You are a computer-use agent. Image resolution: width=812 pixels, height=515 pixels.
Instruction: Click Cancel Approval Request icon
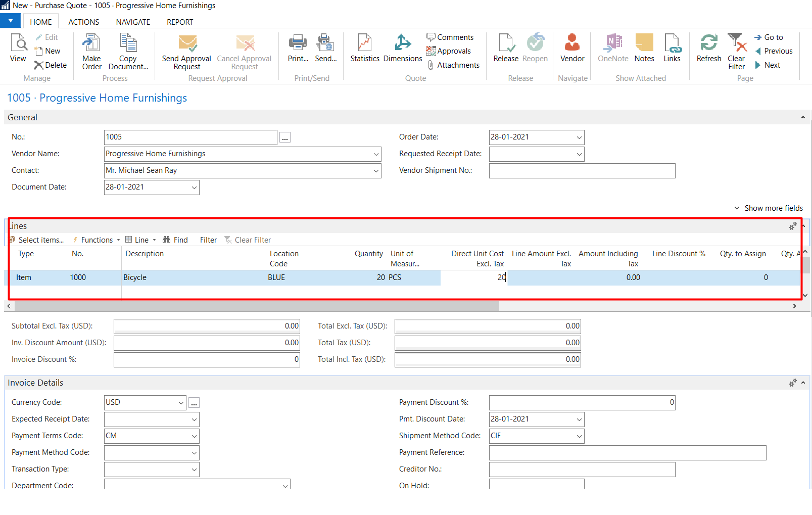(x=245, y=52)
